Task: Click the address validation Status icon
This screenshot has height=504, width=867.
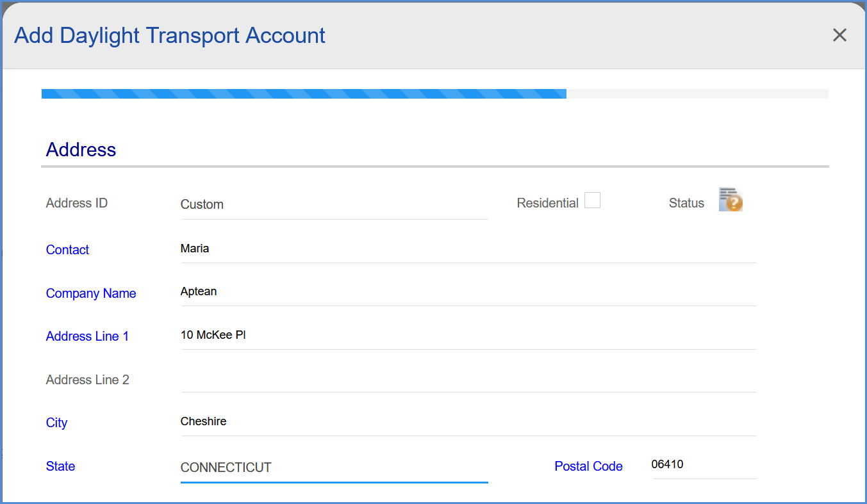Action: pos(731,200)
